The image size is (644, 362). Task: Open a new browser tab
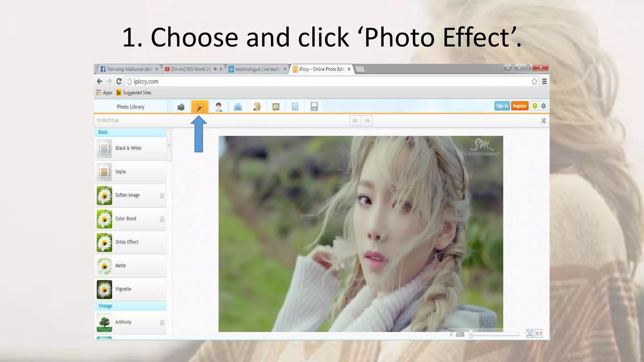[360, 69]
